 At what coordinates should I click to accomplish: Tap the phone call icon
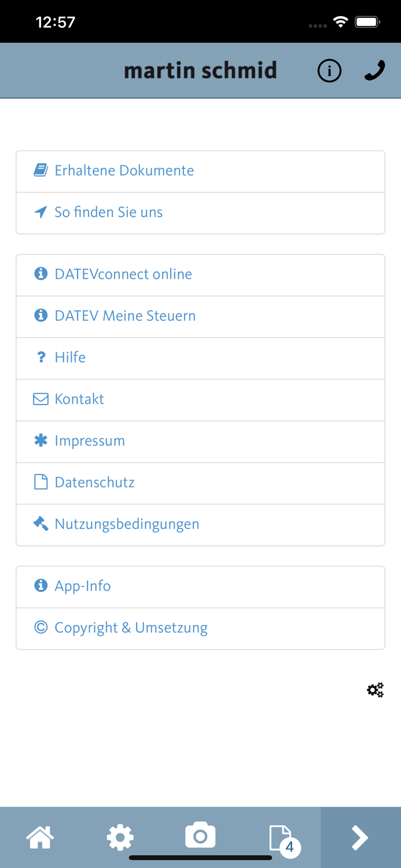[374, 71]
